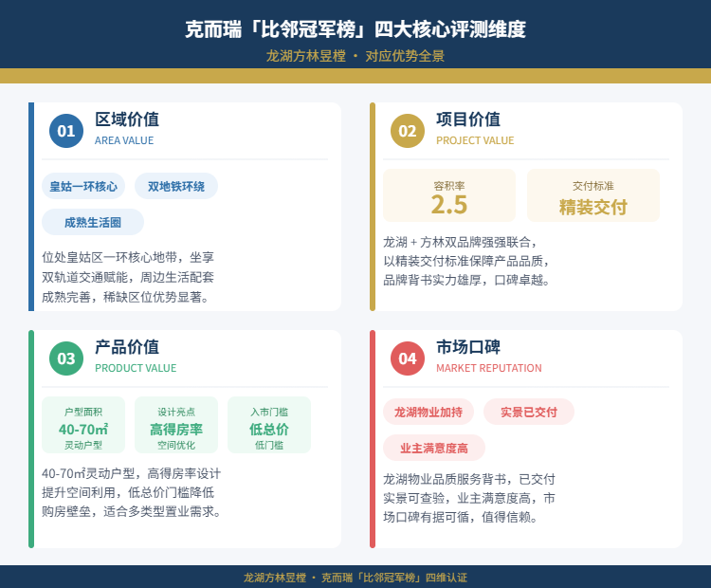Click the 市场口碑 heading
The width and height of the screenshot is (711, 588).
[468, 347]
